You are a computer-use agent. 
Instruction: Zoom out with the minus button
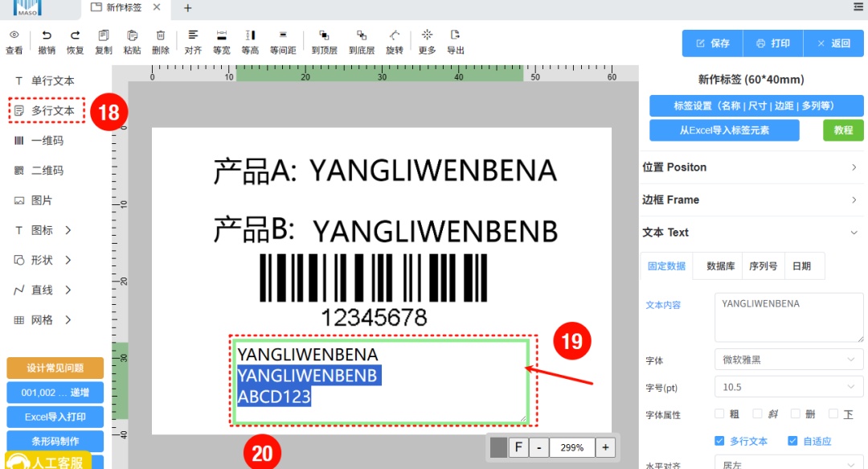539,447
